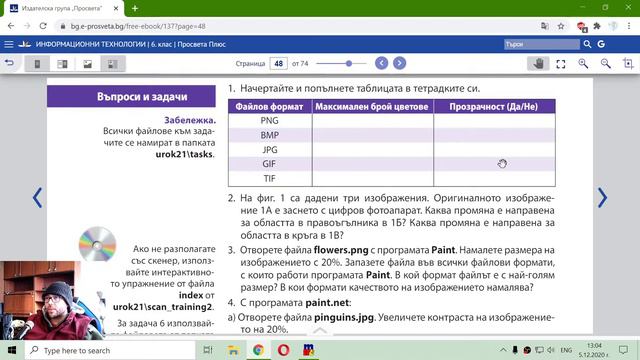Image resolution: width=640 pixels, height=360 pixels.
Task: Switch to the Издателска група Просвета tab
Action: coord(63,8)
